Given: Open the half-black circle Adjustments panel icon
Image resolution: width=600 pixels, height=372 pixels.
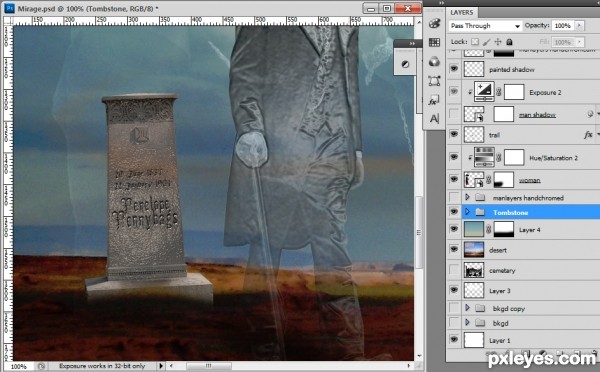Looking at the screenshot, I should coord(405,64).
